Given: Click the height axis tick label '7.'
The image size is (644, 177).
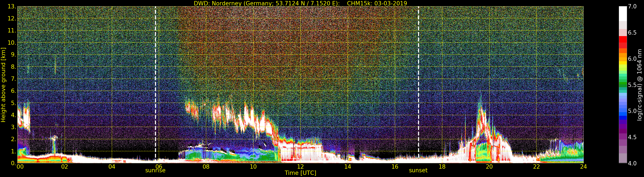Looking at the screenshot, I should pos(14,79).
